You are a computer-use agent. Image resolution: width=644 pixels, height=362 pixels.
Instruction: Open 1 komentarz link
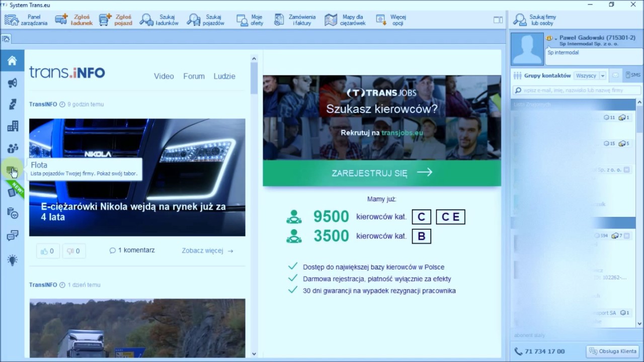(x=132, y=250)
